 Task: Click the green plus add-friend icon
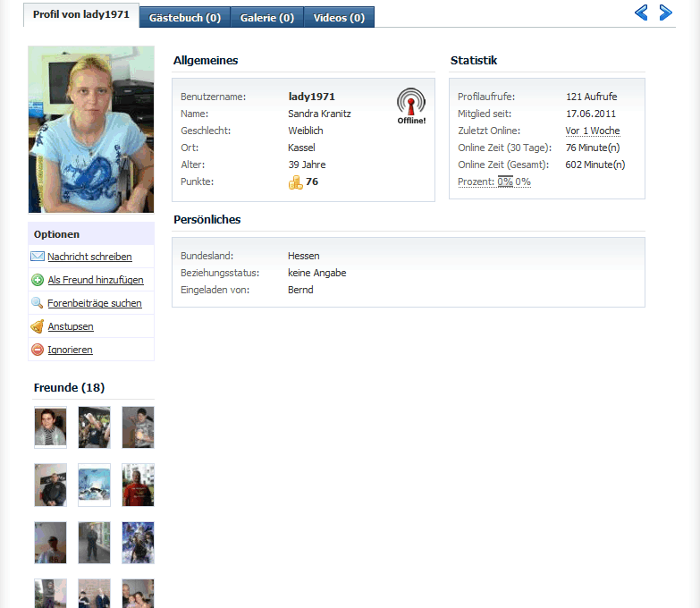[38, 280]
